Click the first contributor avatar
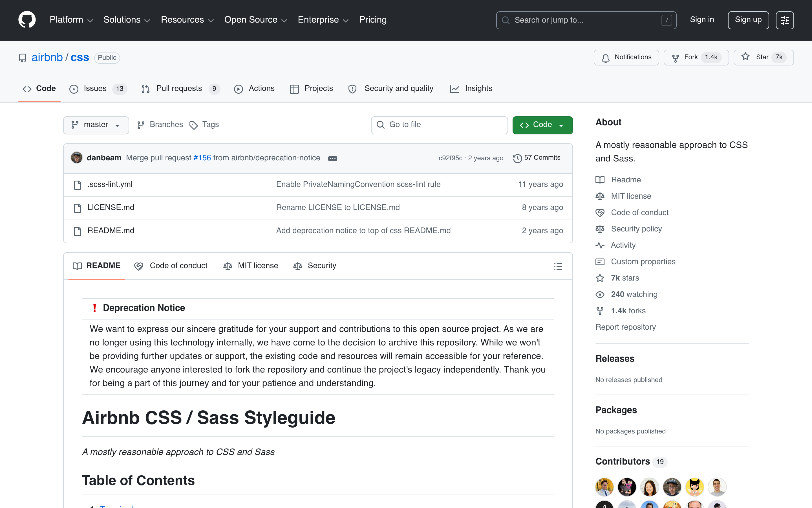Screen dimensions: 812x508 604,487
